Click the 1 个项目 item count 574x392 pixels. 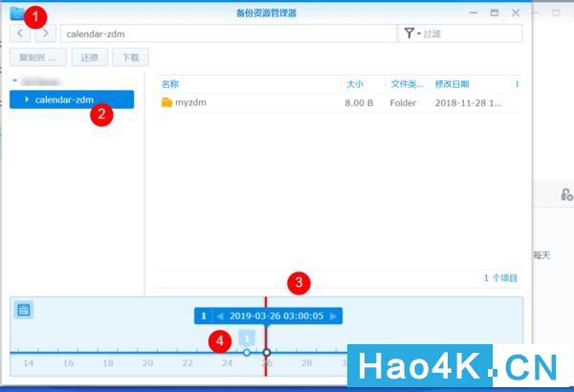[500, 278]
